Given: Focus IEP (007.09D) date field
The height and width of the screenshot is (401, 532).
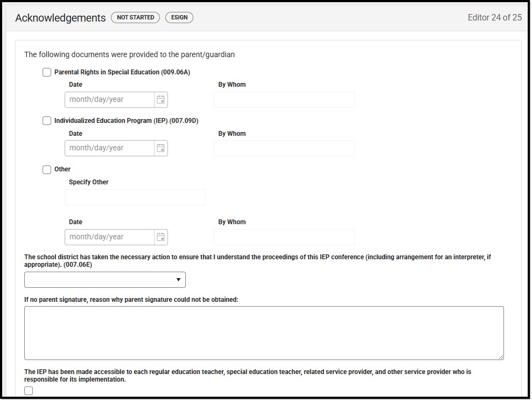Looking at the screenshot, I should [x=109, y=148].
